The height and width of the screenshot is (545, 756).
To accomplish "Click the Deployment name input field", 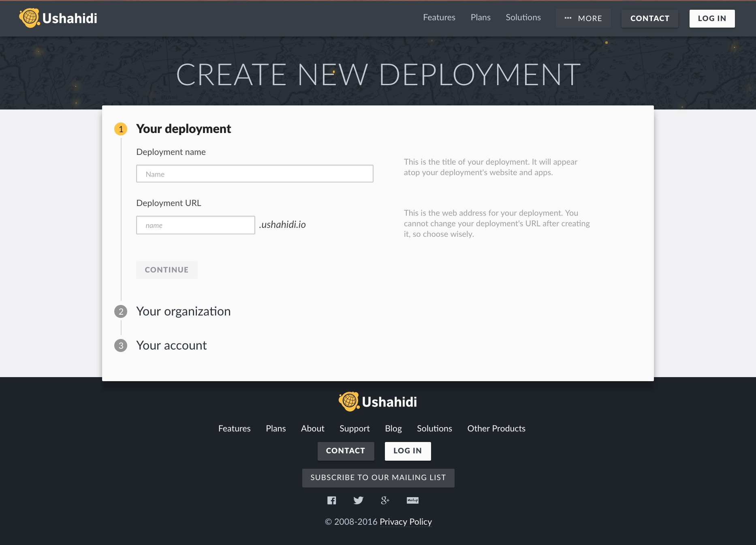I will click(255, 174).
